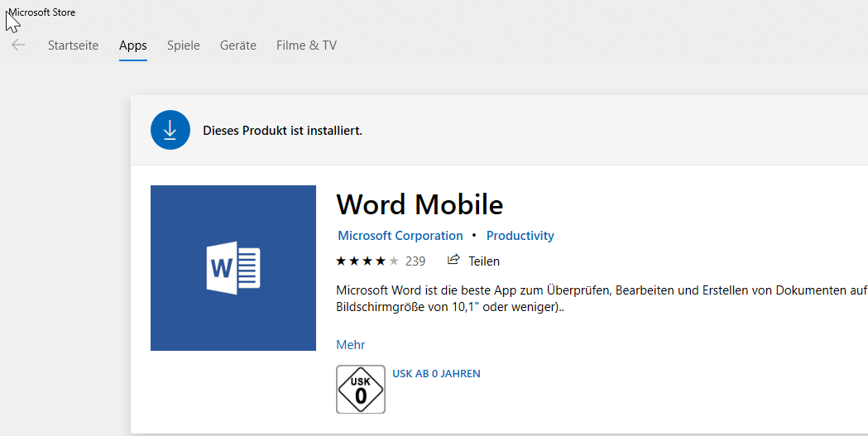Open the Filme & TV tab
The image size is (868, 436).
306,46
